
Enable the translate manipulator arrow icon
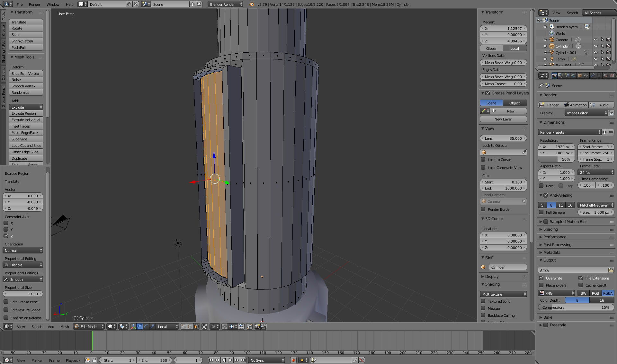tap(140, 326)
